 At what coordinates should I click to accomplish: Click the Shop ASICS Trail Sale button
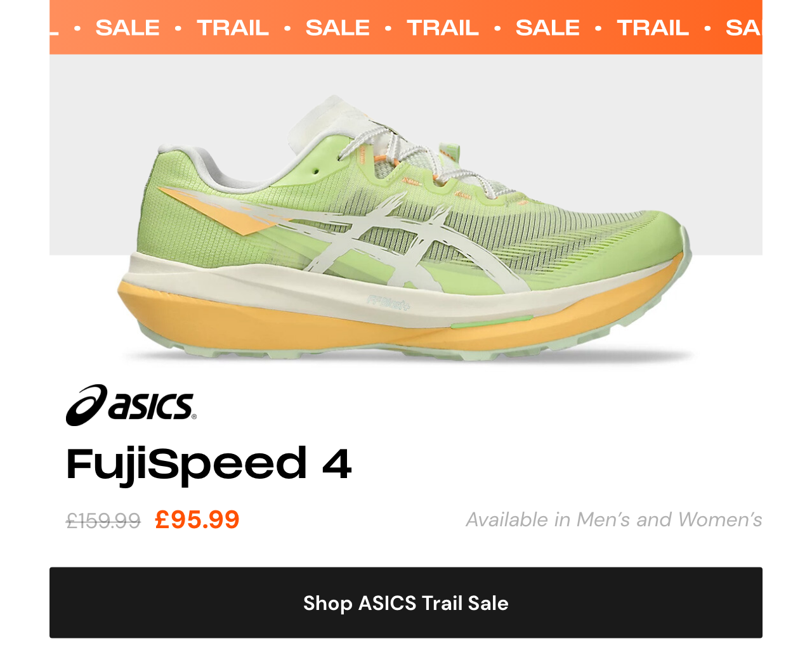click(406, 602)
